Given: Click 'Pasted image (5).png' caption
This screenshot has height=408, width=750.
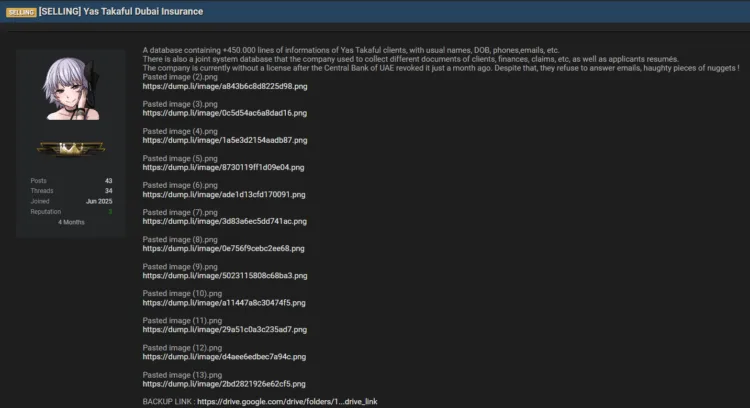Looking at the screenshot, I should click(x=180, y=159).
